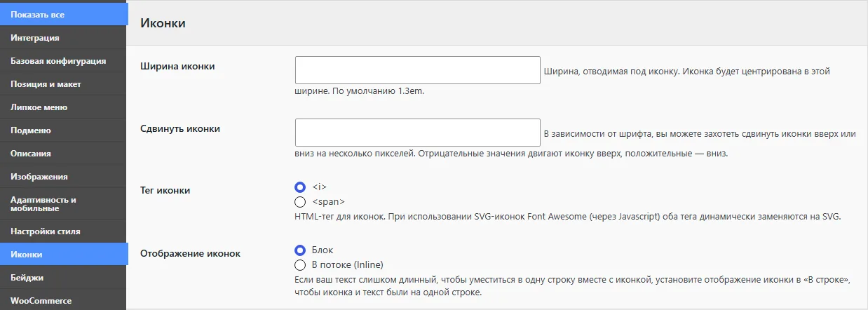Click the text 'По умолчанию 1.3em.'
868x310 pixels.
379,92
